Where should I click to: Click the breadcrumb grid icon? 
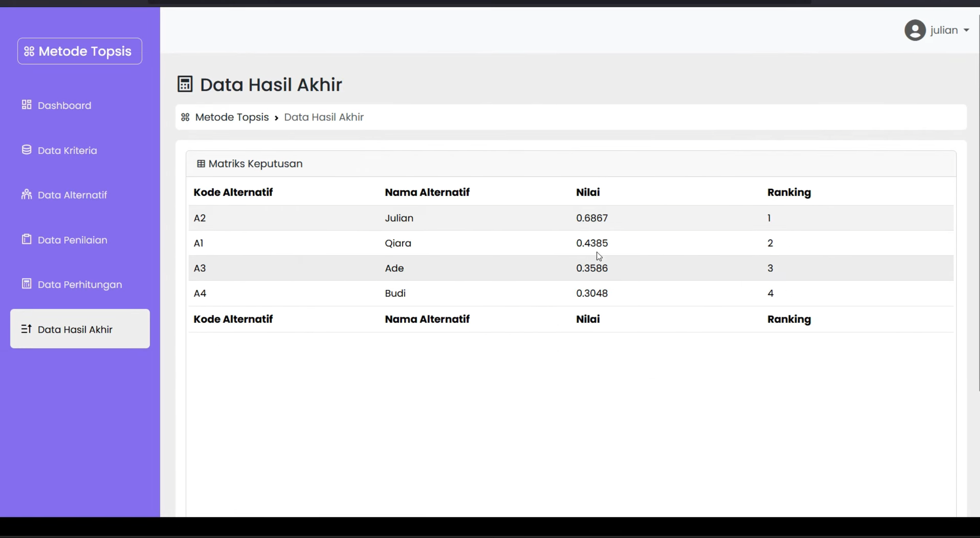[x=185, y=117]
